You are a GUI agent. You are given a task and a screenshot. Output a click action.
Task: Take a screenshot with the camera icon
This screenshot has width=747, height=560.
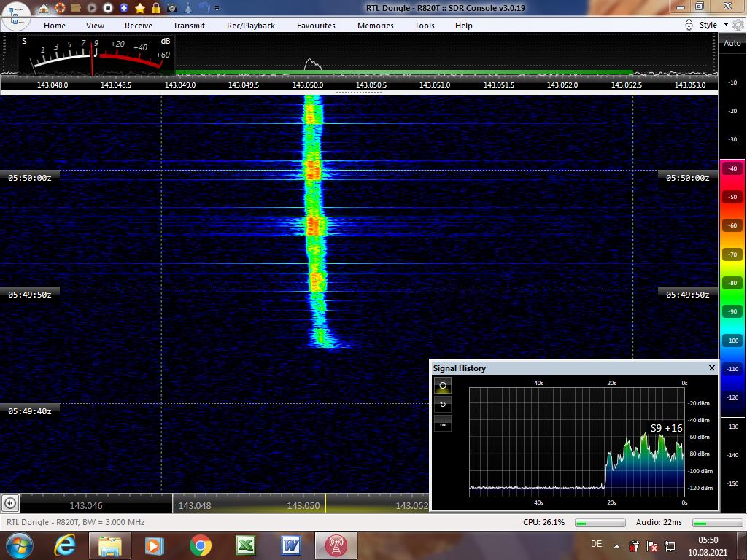coord(172,8)
